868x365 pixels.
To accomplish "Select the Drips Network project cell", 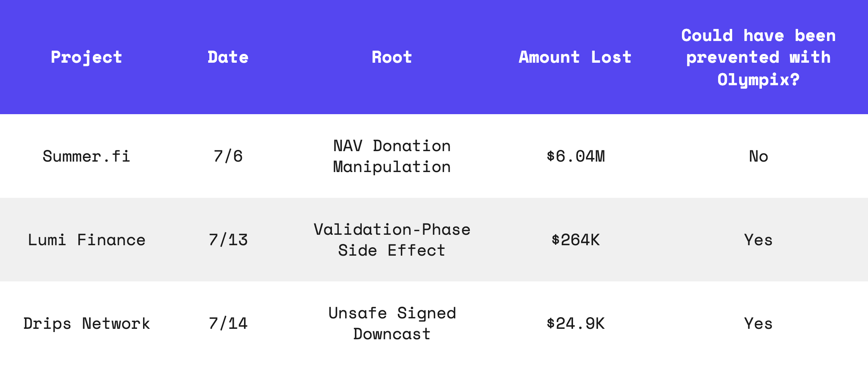I will coord(86,324).
